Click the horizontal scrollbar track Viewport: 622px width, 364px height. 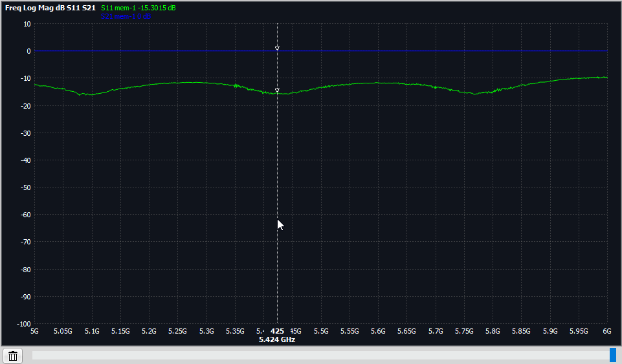[x=320, y=355]
